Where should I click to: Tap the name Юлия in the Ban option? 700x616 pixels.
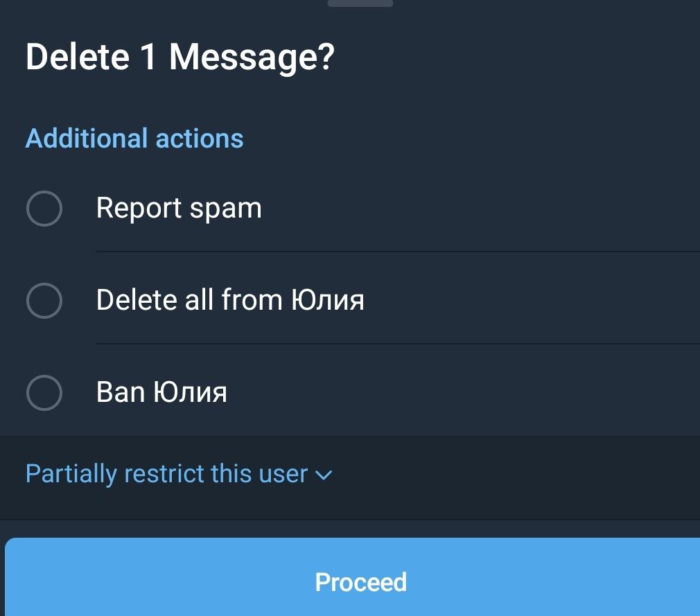tap(190, 393)
